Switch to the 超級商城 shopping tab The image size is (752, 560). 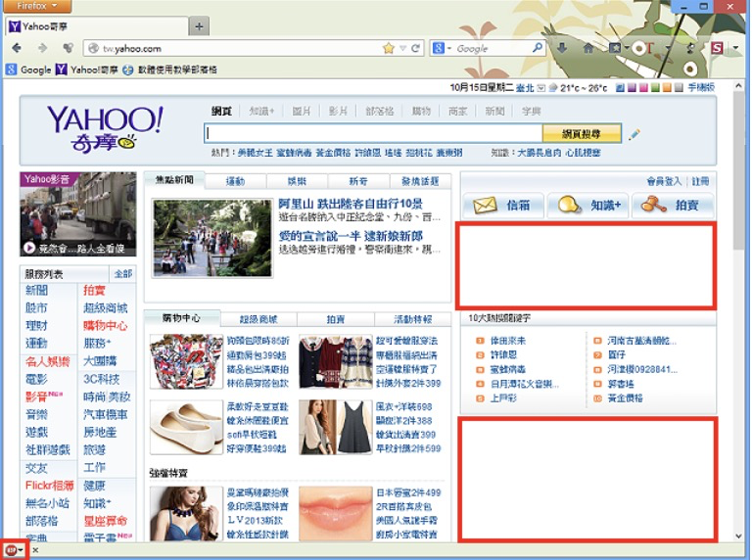coord(258,319)
